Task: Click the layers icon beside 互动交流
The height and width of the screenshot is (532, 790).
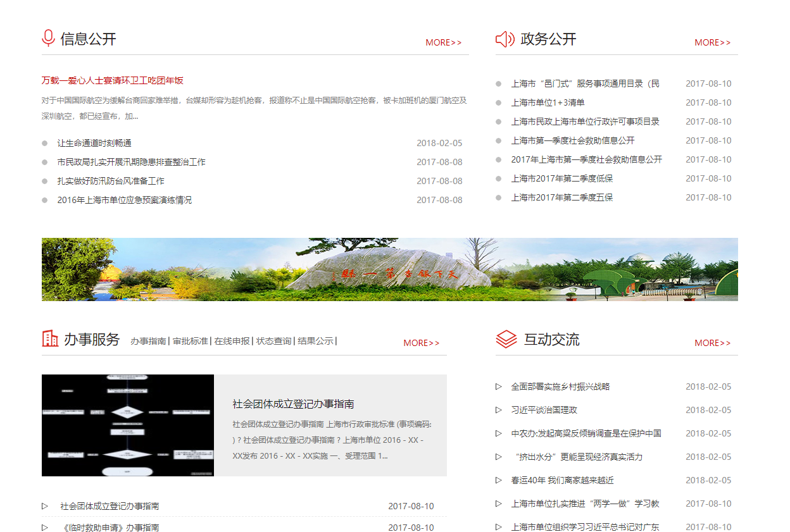Action: click(x=506, y=339)
